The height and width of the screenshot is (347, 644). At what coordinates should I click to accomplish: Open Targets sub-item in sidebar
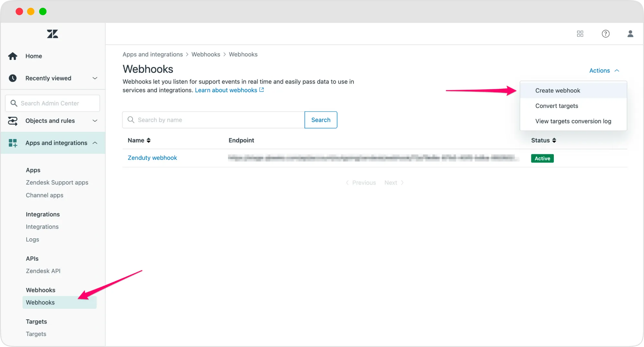[x=36, y=334]
